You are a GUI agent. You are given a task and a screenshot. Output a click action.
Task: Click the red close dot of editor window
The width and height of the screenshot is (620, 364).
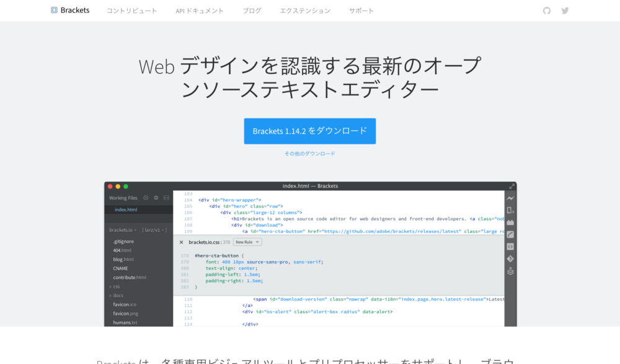[110, 187]
